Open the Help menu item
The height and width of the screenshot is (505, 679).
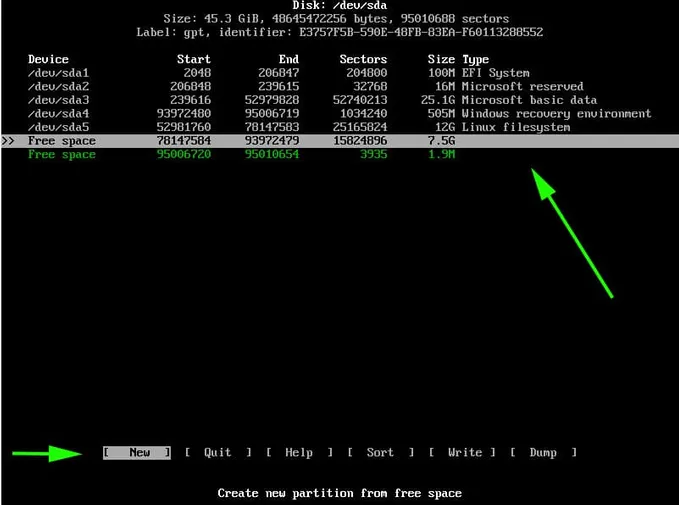click(x=298, y=453)
